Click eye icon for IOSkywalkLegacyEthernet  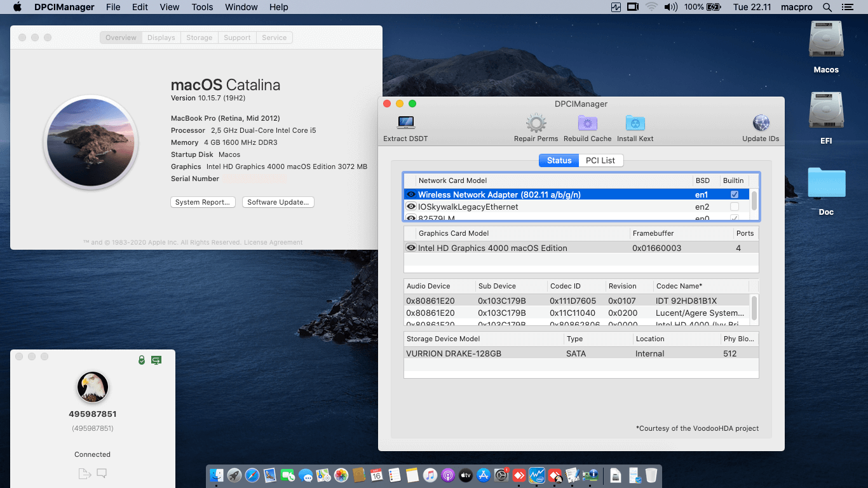(x=411, y=207)
